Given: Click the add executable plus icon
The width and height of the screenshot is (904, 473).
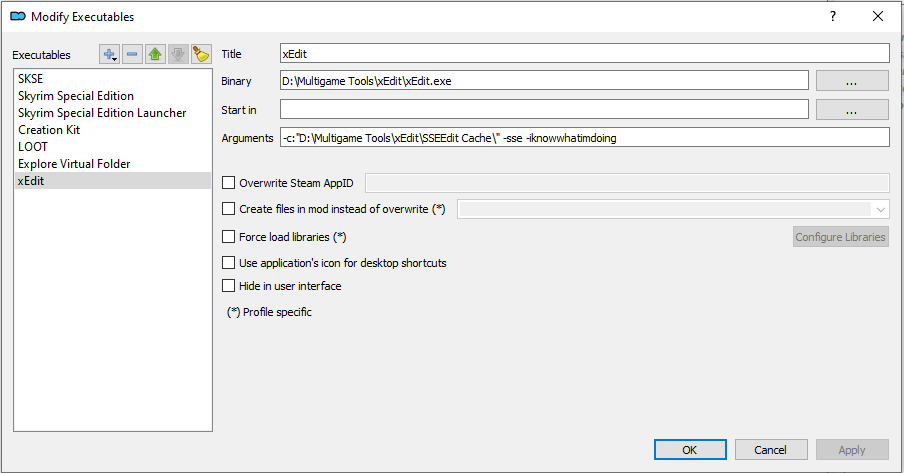Looking at the screenshot, I should click(x=110, y=54).
